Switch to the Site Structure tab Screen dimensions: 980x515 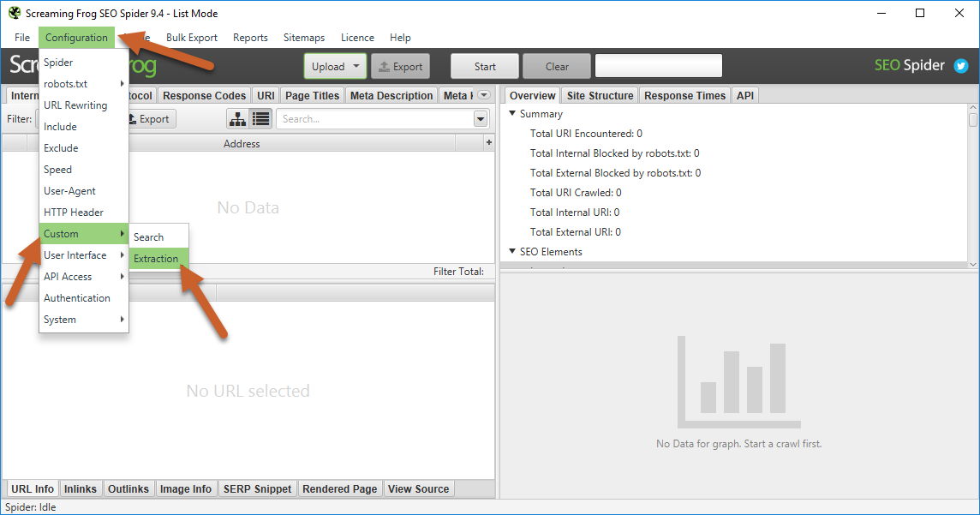[x=600, y=95]
